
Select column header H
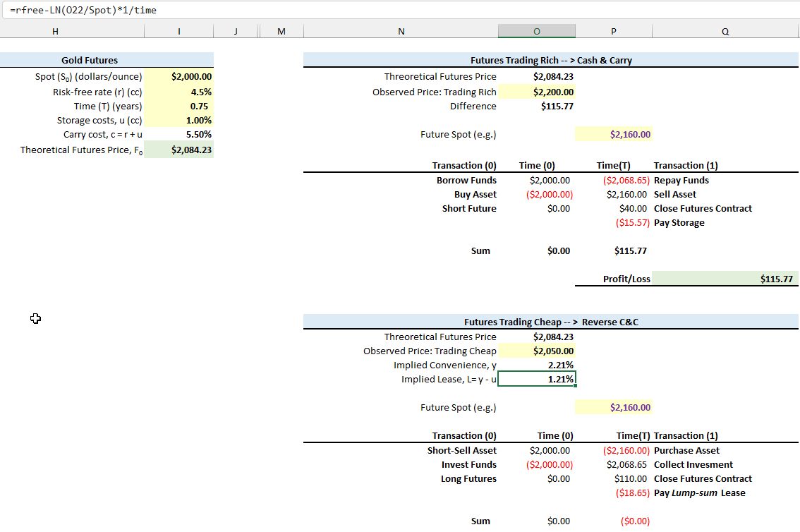pos(54,31)
